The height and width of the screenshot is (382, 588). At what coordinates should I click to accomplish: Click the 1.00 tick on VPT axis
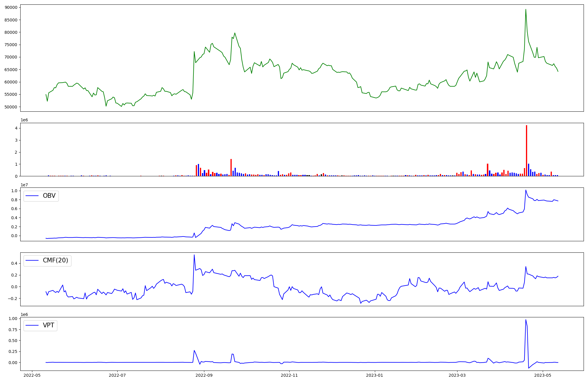click(14, 319)
